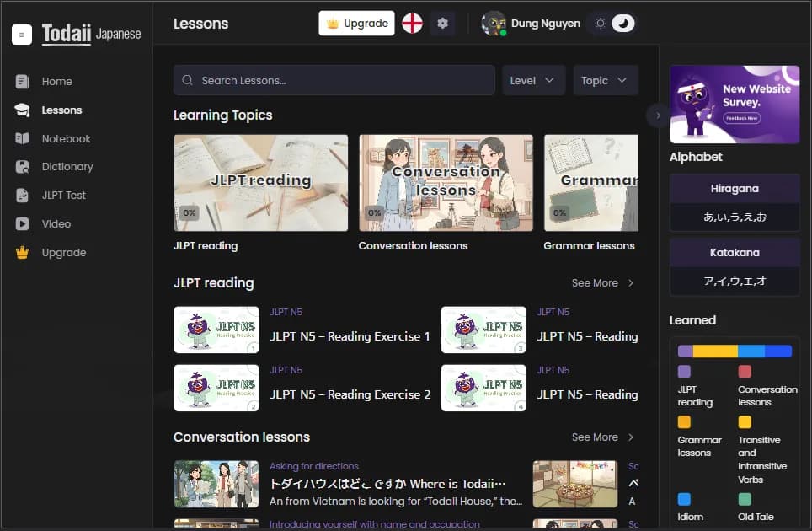This screenshot has height=531, width=812.
Task: Open the Video section in sidebar
Action: point(56,224)
